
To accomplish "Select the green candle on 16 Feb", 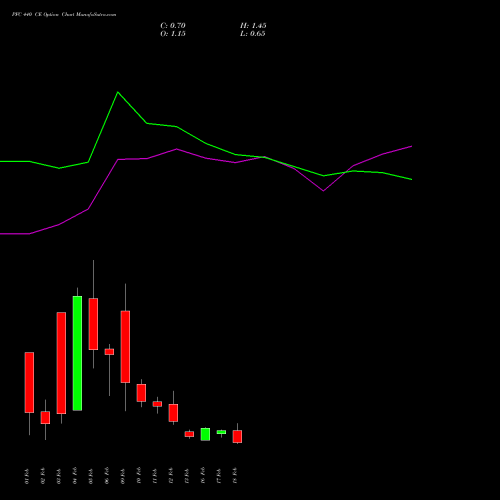I will (205, 434).
